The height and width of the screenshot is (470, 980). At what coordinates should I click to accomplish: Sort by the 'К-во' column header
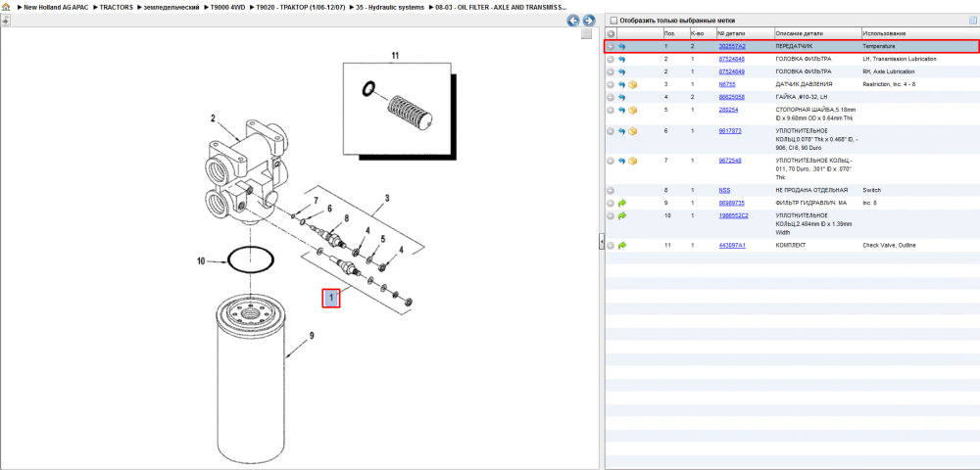(702, 33)
